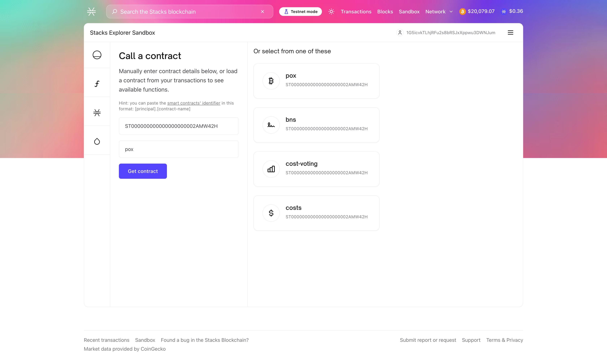Open the hamburger menu in sandbox header
The image size is (607, 364).
(x=510, y=33)
